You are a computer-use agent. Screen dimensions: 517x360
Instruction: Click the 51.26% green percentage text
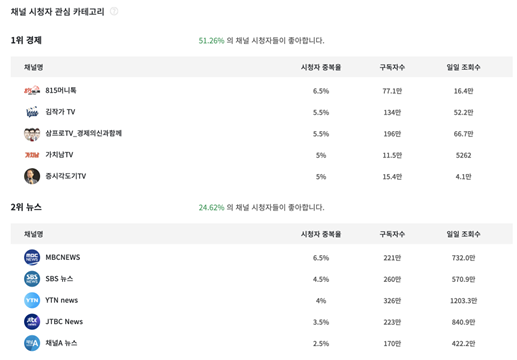[211, 41]
